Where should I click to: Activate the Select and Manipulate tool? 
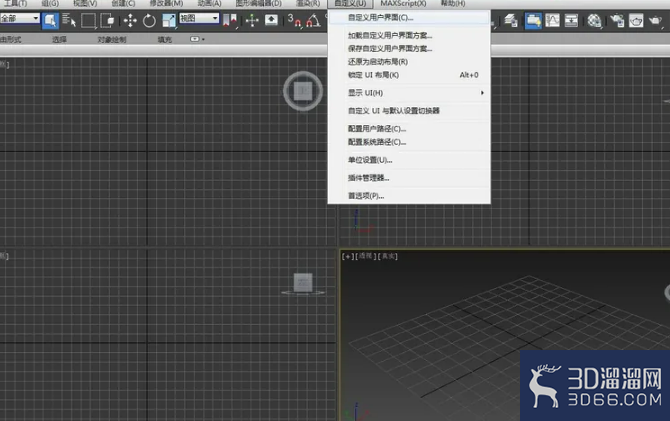tap(252, 20)
